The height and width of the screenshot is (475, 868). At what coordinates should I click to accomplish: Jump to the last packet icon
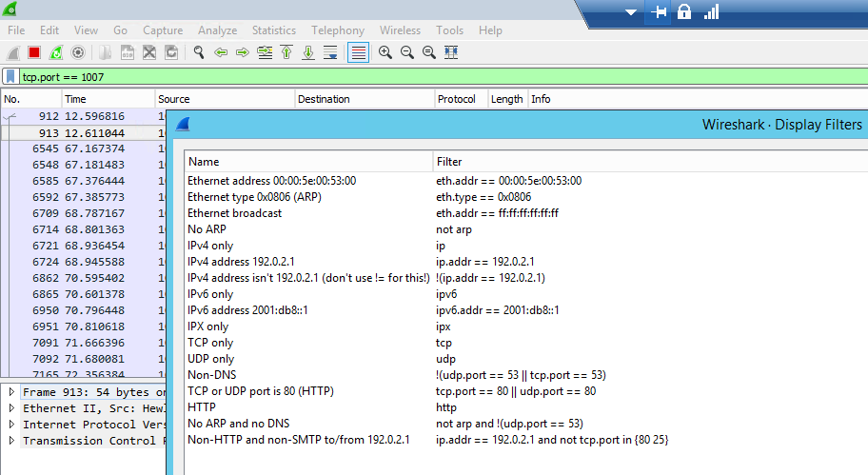click(308, 52)
